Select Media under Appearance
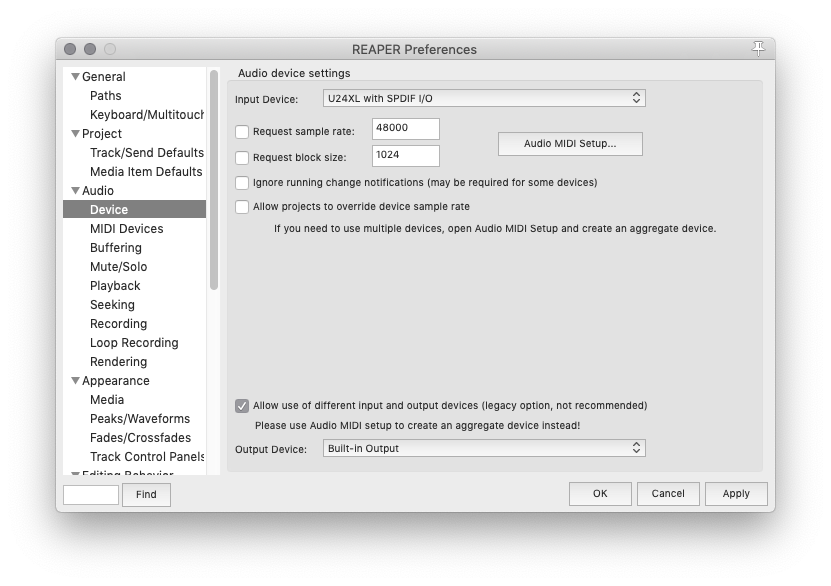Screen dimensions: 831x586 (107, 400)
